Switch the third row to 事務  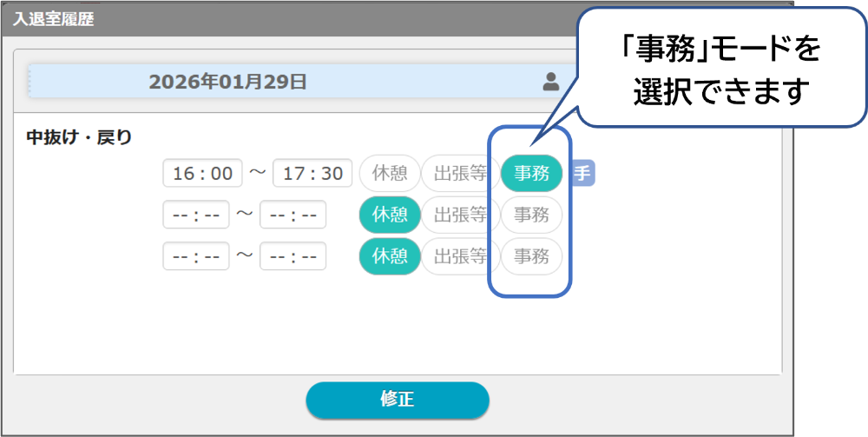[x=531, y=256]
